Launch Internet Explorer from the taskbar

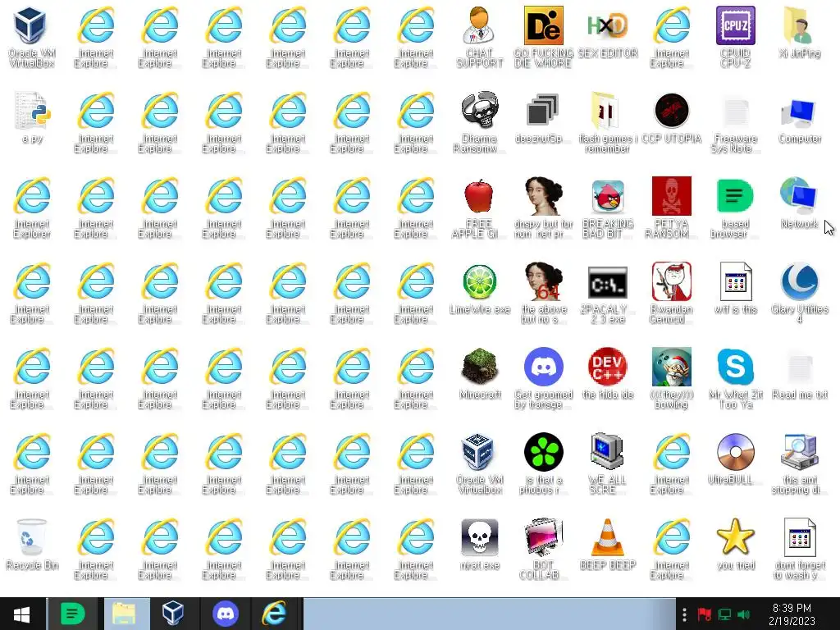[274, 614]
